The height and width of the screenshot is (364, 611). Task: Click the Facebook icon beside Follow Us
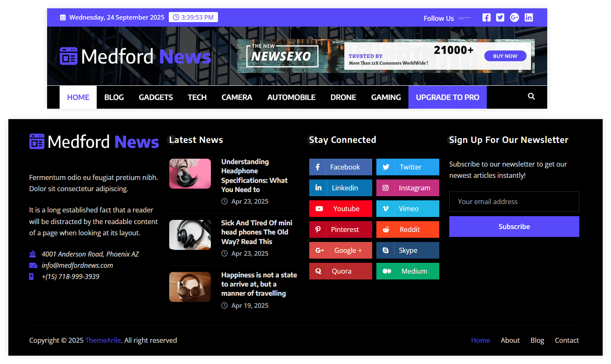(486, 17)
